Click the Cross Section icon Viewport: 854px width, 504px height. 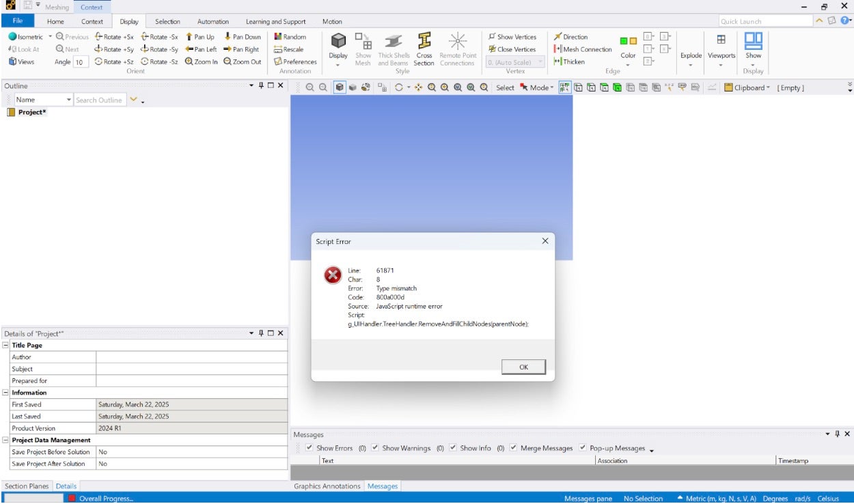pos(424,42)
